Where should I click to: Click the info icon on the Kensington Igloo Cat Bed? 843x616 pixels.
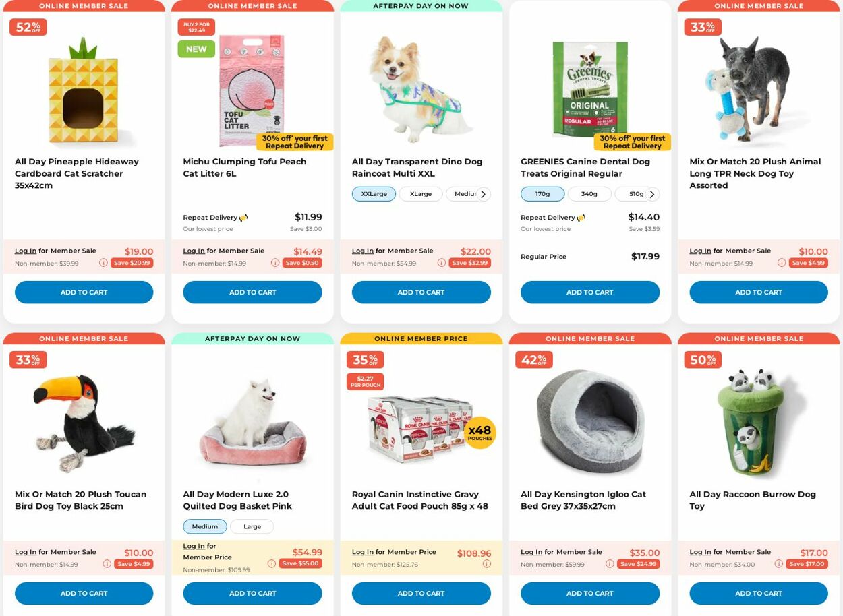click(610, 563)
